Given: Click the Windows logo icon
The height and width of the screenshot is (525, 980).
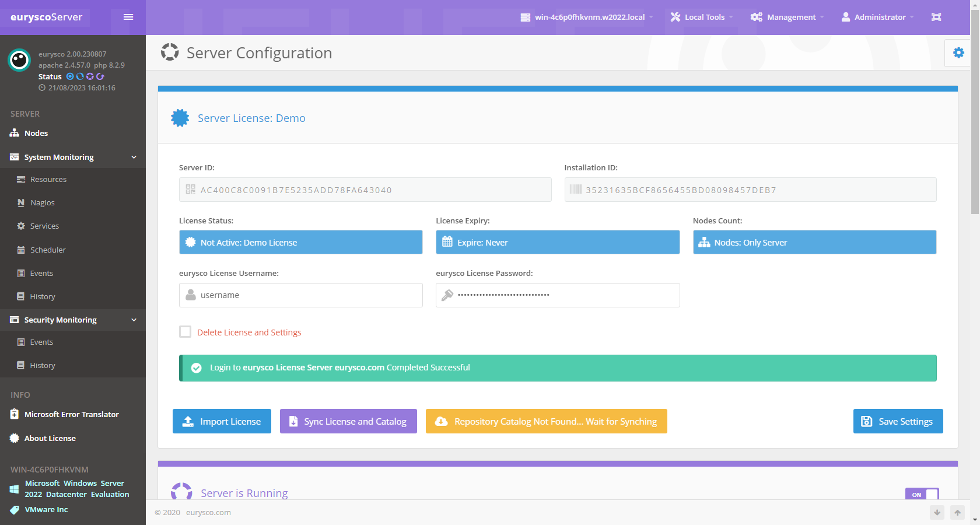Looking at the screenshot, I should [x=15, y=489].
